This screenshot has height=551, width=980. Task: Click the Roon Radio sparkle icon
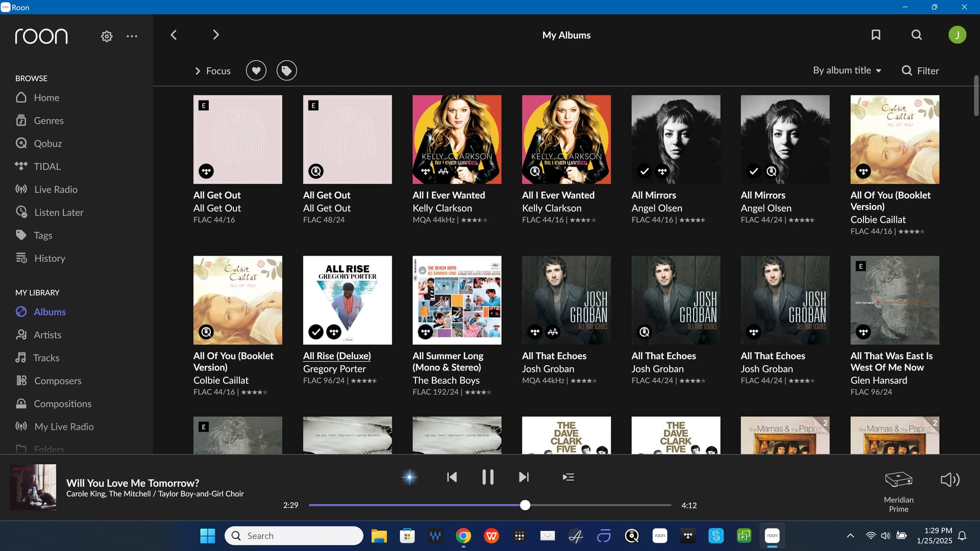tap(409, 477)
